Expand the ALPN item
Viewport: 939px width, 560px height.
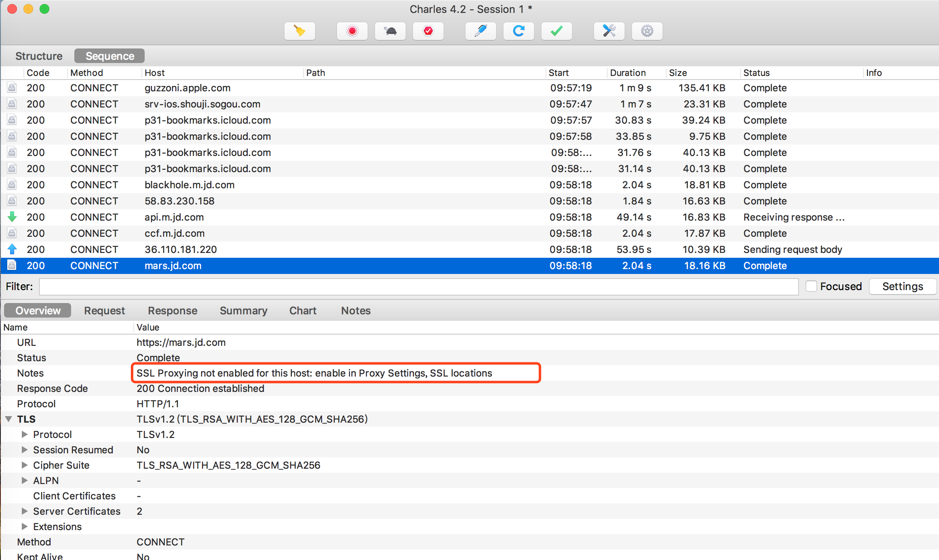pyautogui.click(x=25, y=480)
